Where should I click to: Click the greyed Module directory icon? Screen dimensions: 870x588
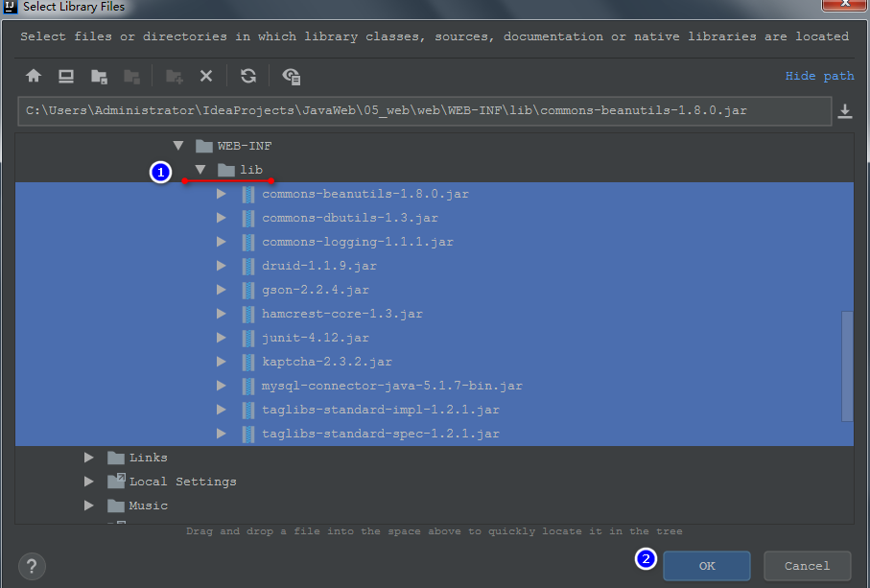pyautogui.click(x=131, y=77)
